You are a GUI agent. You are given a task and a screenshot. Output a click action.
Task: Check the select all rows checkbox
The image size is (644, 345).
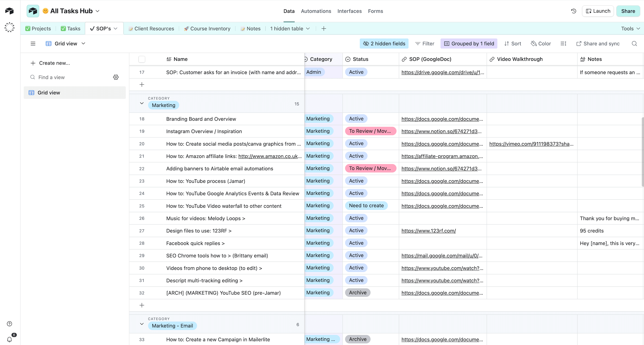click(142, 59)
